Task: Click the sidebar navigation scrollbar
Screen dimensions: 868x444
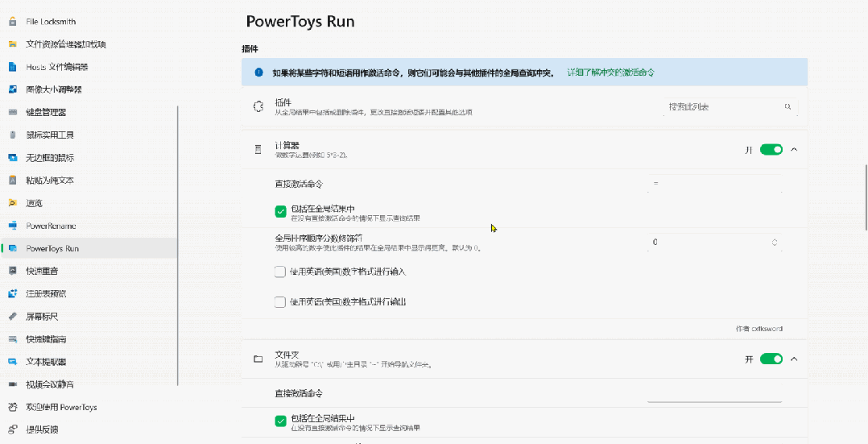Action: pos(178,246)
